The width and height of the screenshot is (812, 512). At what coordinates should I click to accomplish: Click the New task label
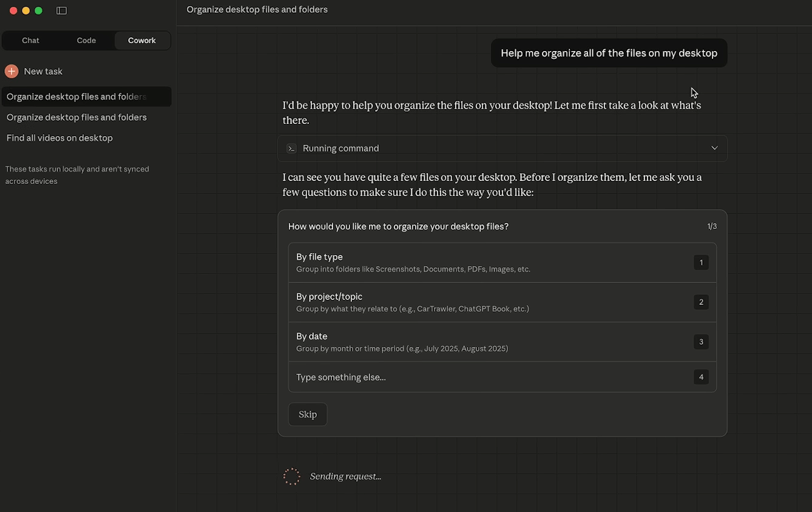coord(43,71)
